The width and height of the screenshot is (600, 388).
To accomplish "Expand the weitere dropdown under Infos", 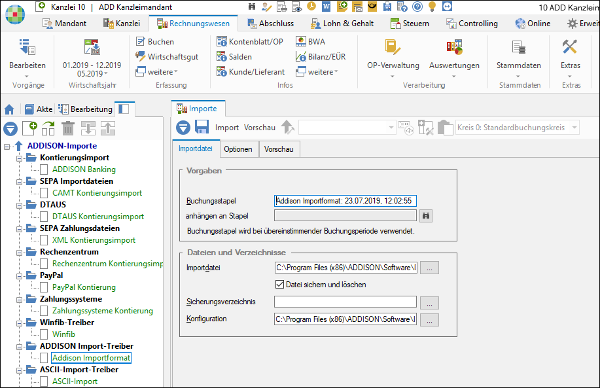I will [x=317, y=72].
